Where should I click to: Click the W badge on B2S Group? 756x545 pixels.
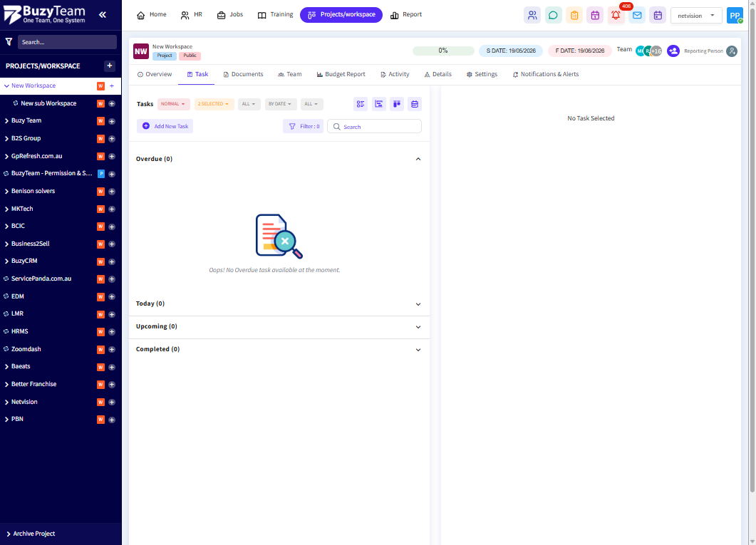[100, 139]
